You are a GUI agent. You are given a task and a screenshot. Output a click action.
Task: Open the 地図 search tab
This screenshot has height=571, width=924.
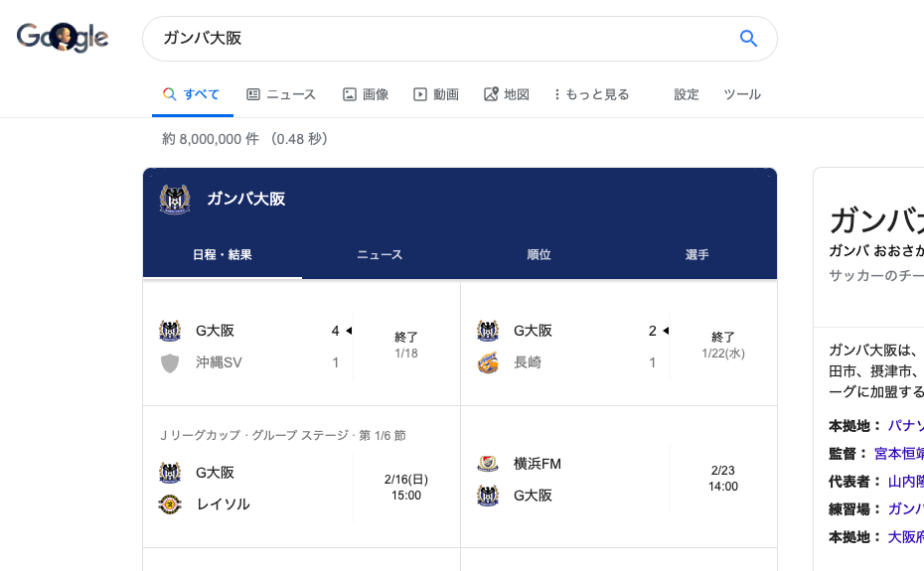pyautogui.click(x=507, y=94)
